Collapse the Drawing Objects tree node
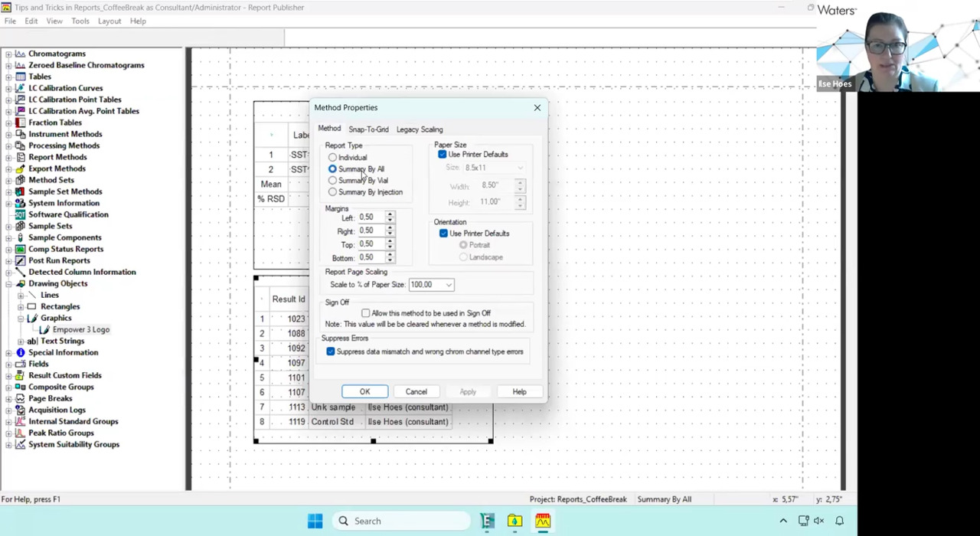 tap(8, 283)
